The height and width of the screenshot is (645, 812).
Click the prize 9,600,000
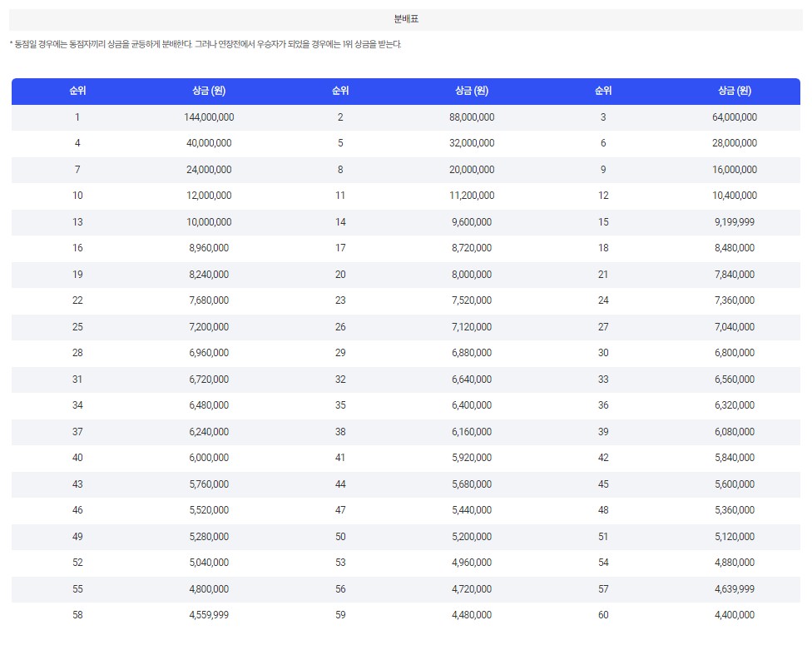[472, 221]
